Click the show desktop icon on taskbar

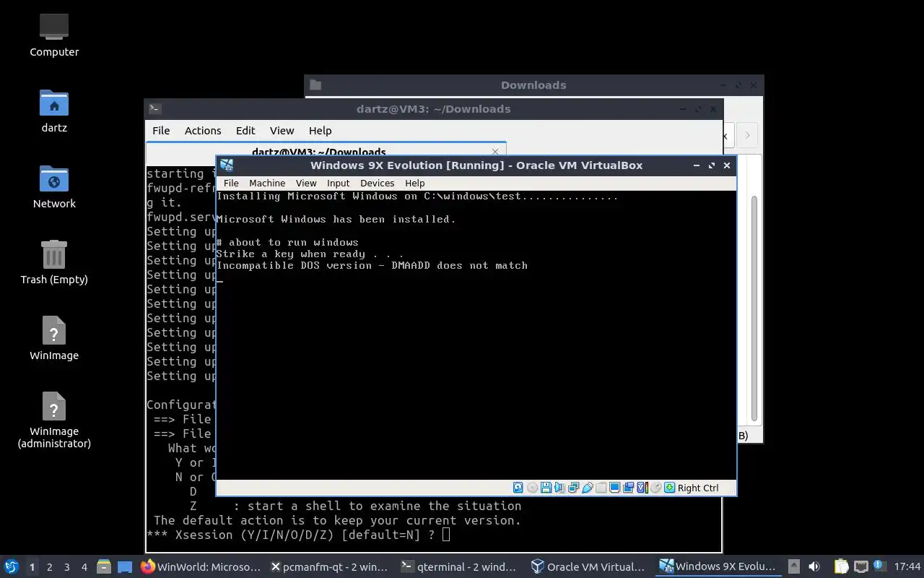tap(125, 567)
